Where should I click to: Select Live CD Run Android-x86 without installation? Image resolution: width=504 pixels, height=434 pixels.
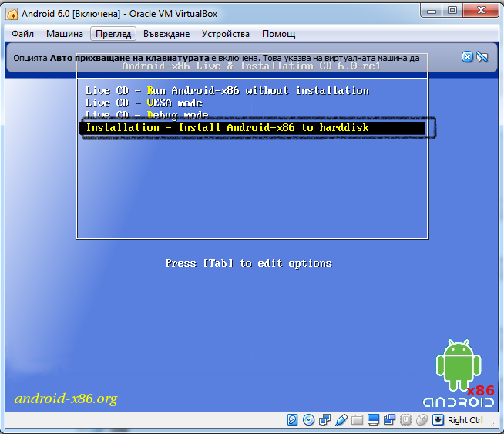click(x=227, y=91)
